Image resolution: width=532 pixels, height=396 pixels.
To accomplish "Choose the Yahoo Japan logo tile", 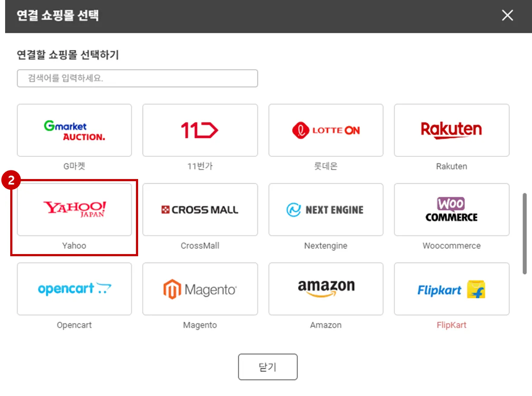I will click(74, 209).
